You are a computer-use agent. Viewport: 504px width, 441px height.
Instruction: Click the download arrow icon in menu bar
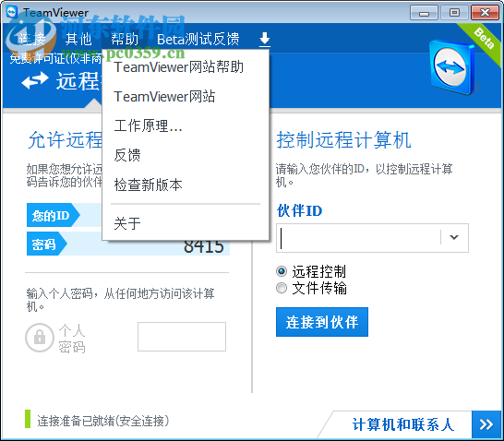(x=265, y=39)
